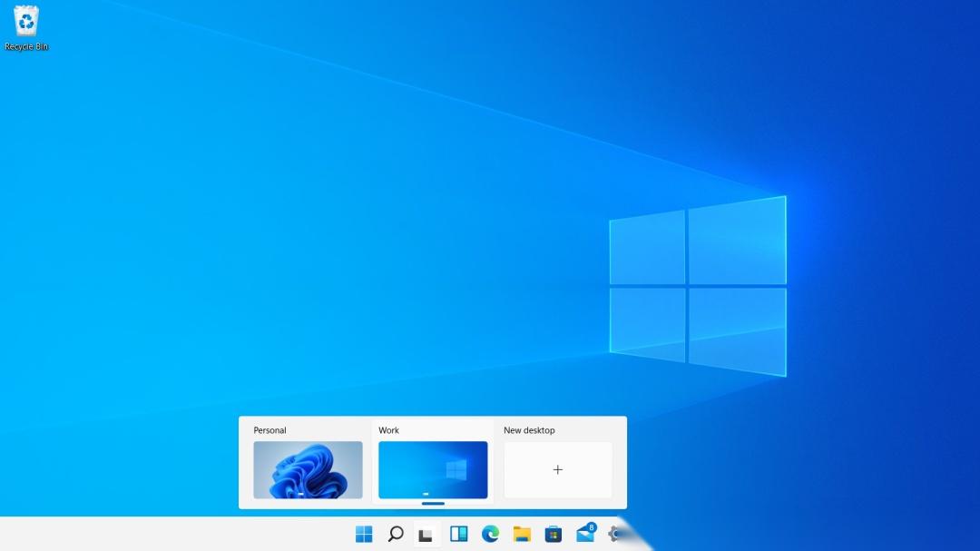The width and height of the screenshot is (980, 551).
Task: Open Microsoft Store from the taskbar
Action: pos(554,534)
